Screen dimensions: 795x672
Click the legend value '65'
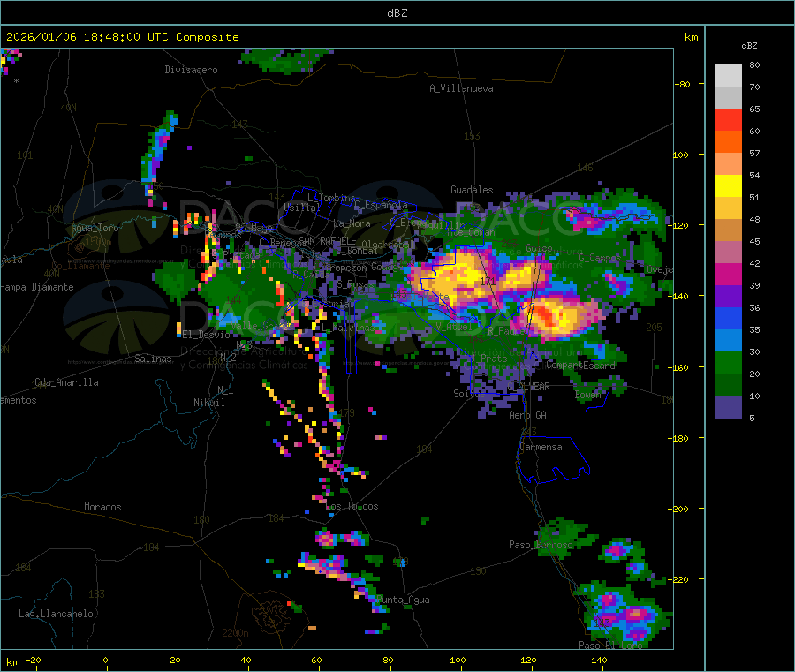click(754, 109)
